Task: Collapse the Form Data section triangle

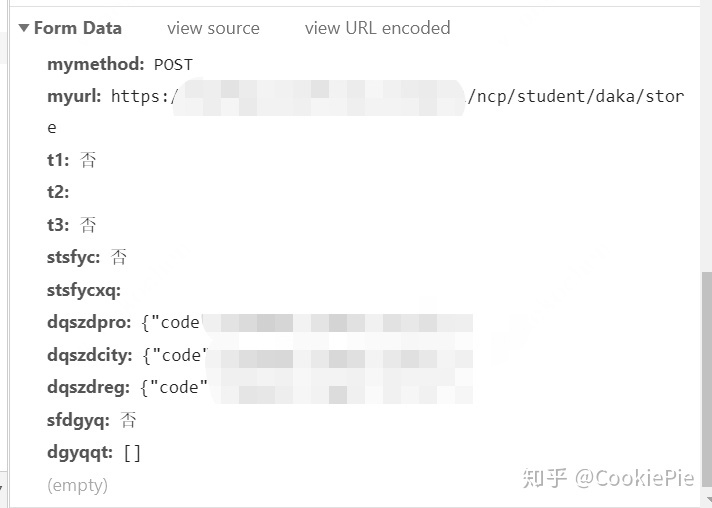Action: [24, 28]
